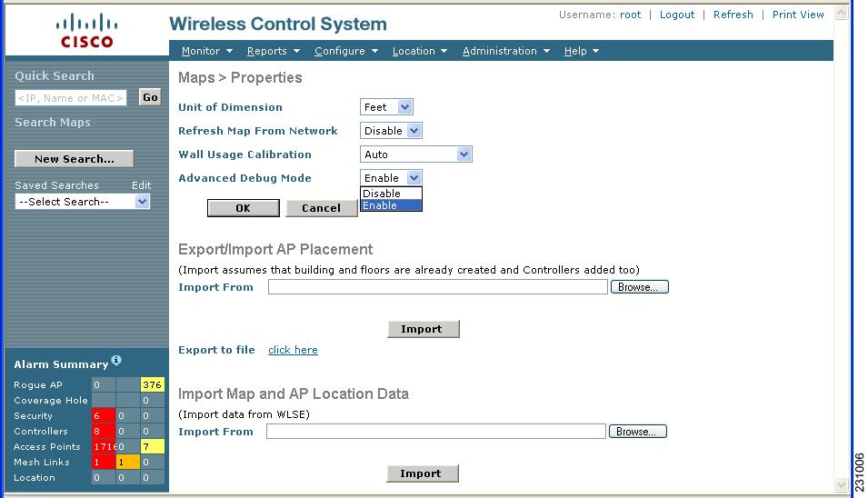Click Controllers red alarm count 8
Screen dimensions: 868x498
[104, 431]
